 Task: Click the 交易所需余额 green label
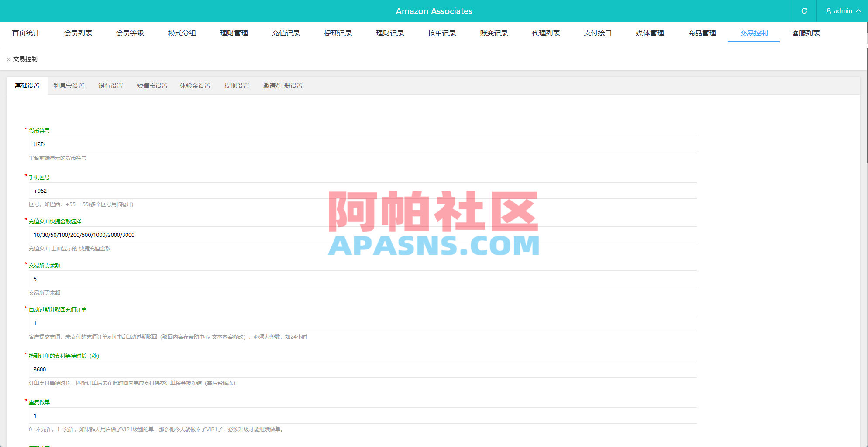click(x=45, y=265)
